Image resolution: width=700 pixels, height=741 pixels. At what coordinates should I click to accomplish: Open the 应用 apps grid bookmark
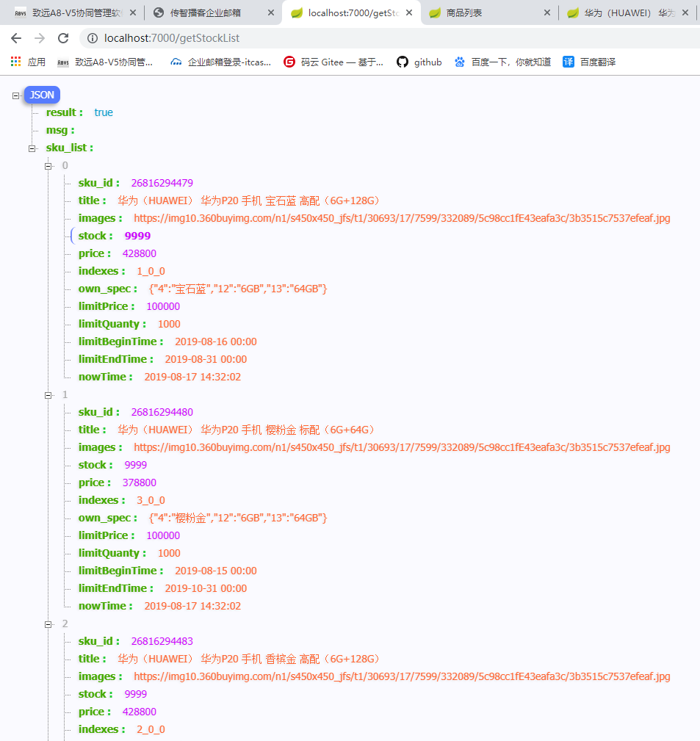(x=28, y=62)
